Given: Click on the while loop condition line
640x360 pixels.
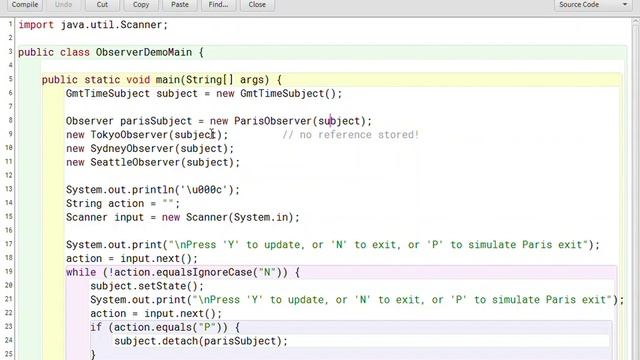Looking at the screenshot, I should [183, 272].
